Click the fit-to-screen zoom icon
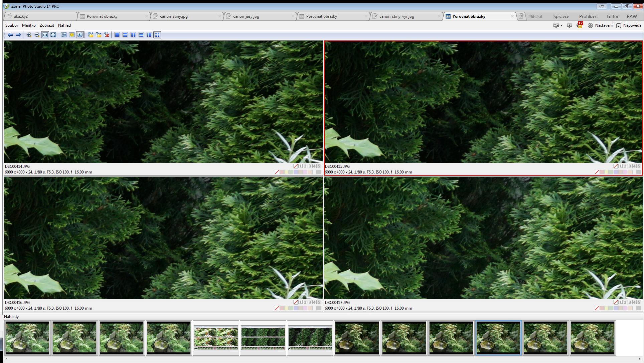This screenshot has height=363, width=644. [x=53, y=35]
